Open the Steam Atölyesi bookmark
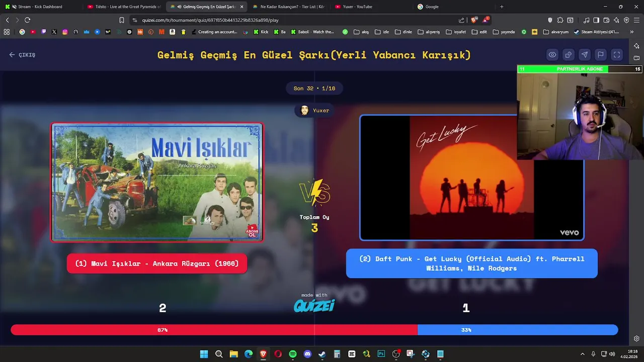The height and width of the screenshot is (362, 644). pyautogui.click(x=596, y=32)
